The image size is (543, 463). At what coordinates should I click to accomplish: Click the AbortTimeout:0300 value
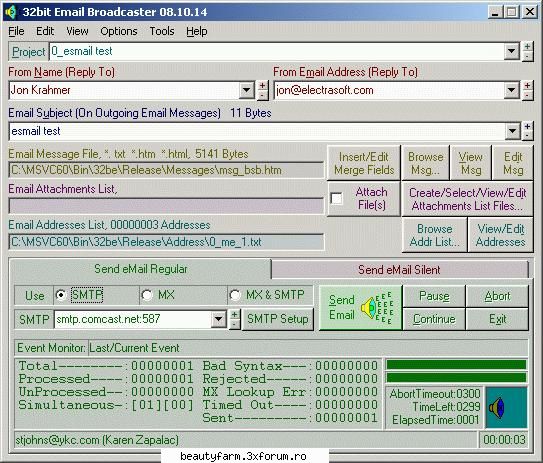(435, 394)
